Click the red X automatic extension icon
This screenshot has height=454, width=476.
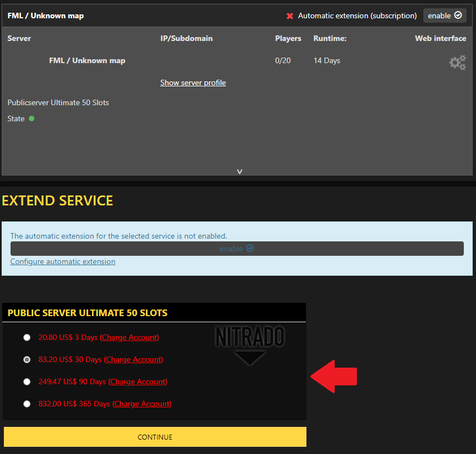(290, 16)
